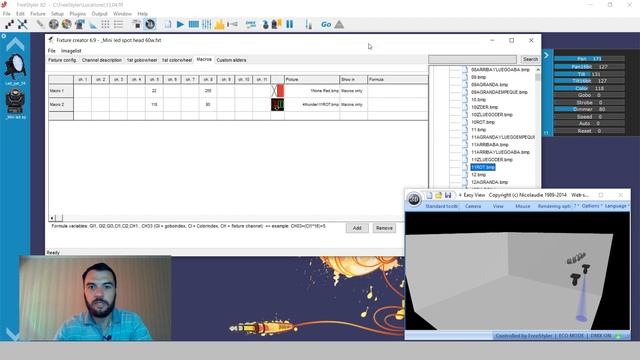Click Easy View save disk icon
The width and height of the screenshot is (640, 360).
click(448, 196)
